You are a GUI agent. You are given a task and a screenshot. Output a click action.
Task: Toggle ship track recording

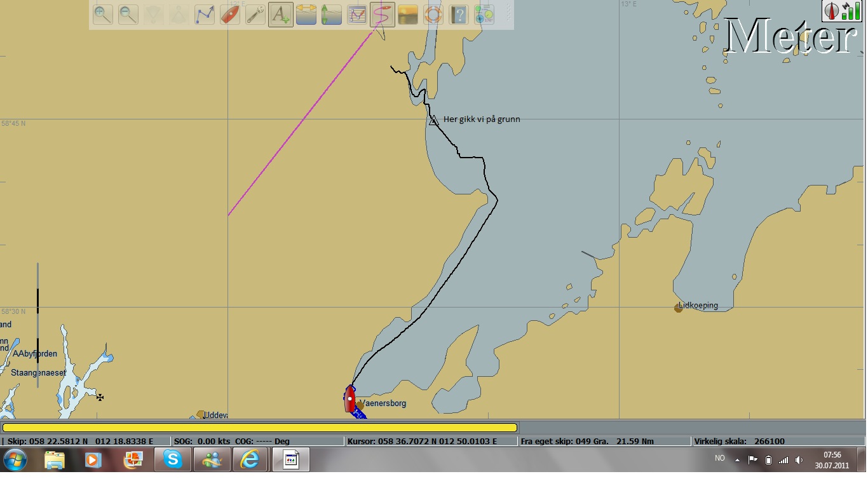pos(383,15)
